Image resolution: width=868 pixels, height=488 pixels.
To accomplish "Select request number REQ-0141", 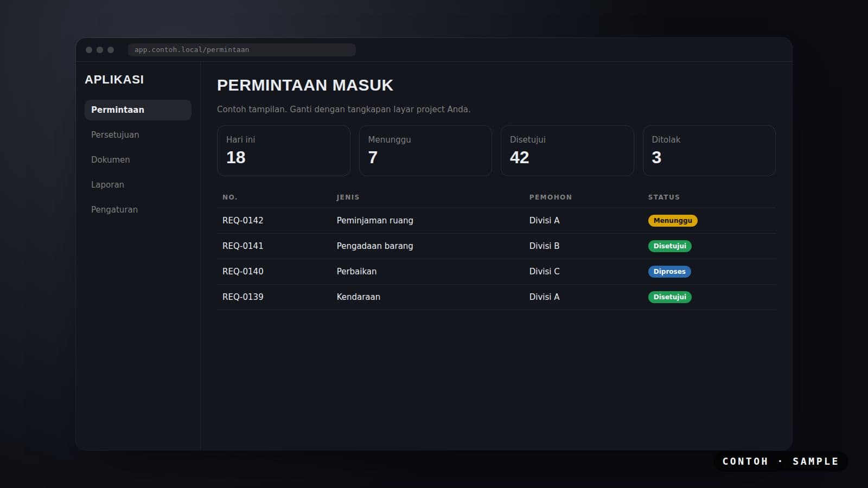I will coord(243,246).
